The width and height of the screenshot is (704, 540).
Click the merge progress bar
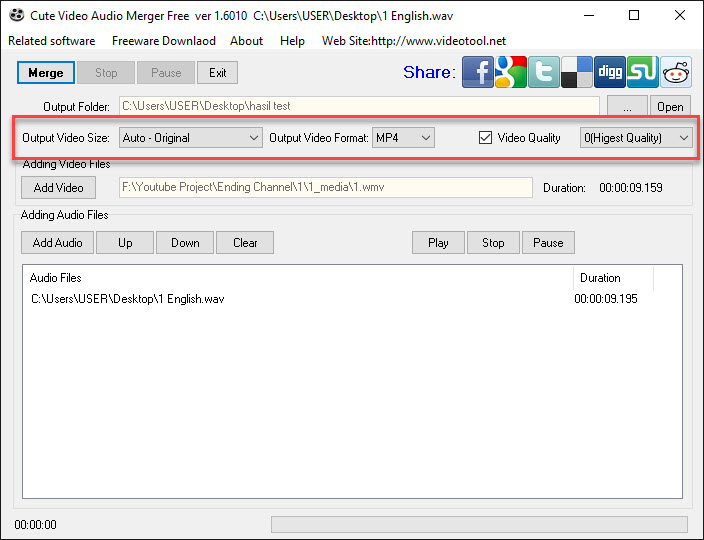[x=480, y=524]
